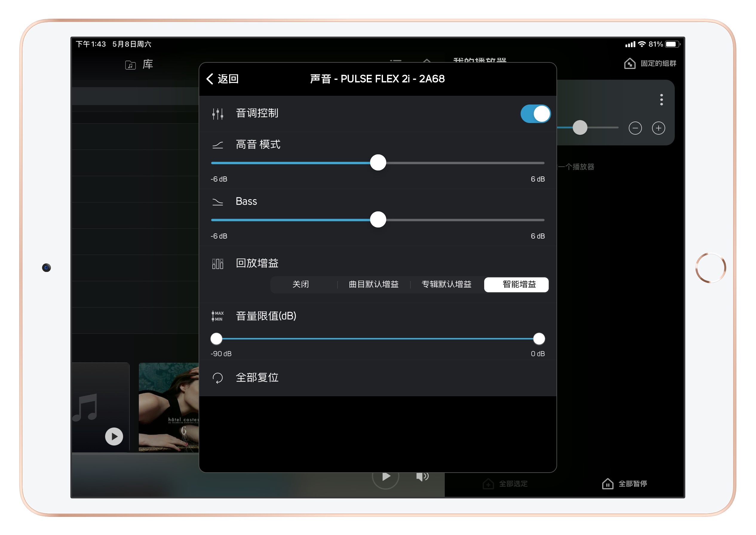Select 曲目默认增益 replay gain mode
756x535 pixels.
(373, 284)
